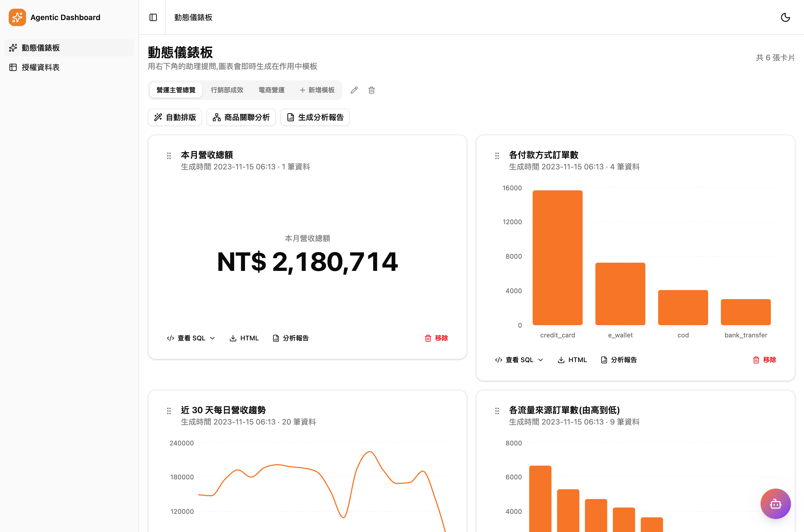Select the 行銷部成效 template tab
This screenshot has height=532, width=804.
click(227, 90)
